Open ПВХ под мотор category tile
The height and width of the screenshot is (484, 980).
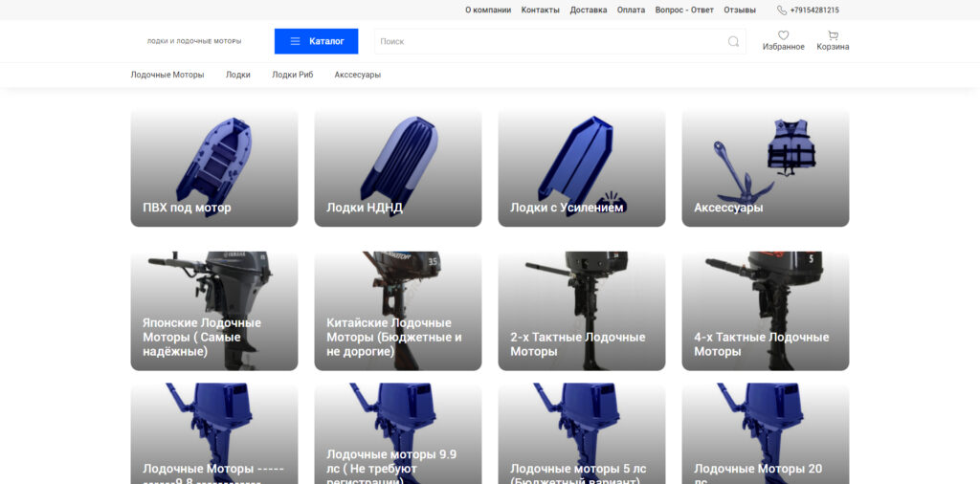[214, 168]
